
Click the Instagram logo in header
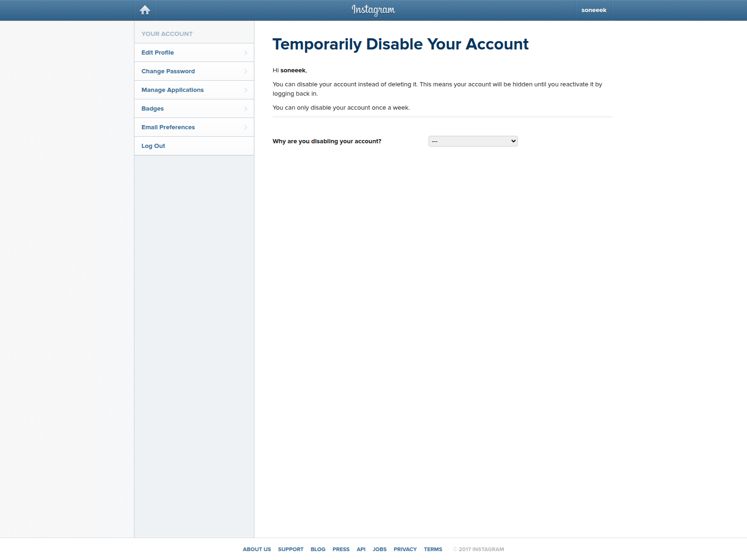373,10
